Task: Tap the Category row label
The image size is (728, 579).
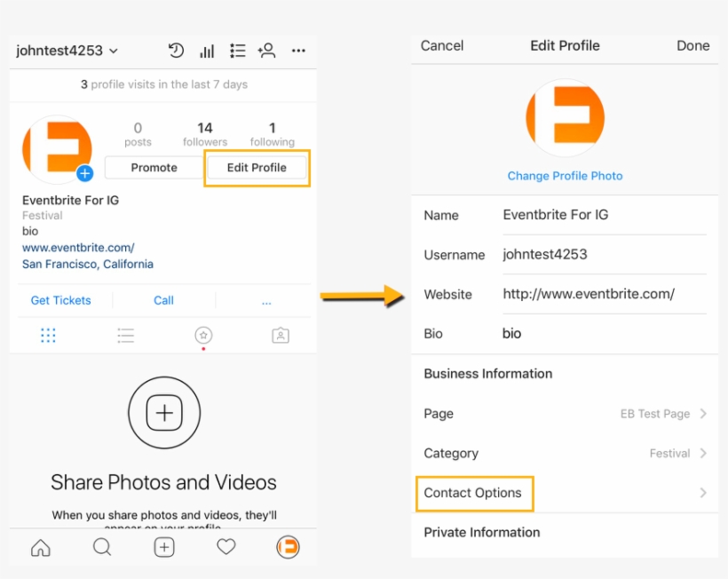Action: point(451,453)
